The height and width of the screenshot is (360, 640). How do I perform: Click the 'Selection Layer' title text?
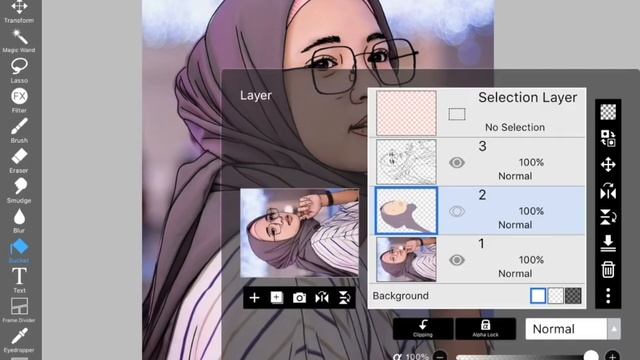(x=527, y=98)
